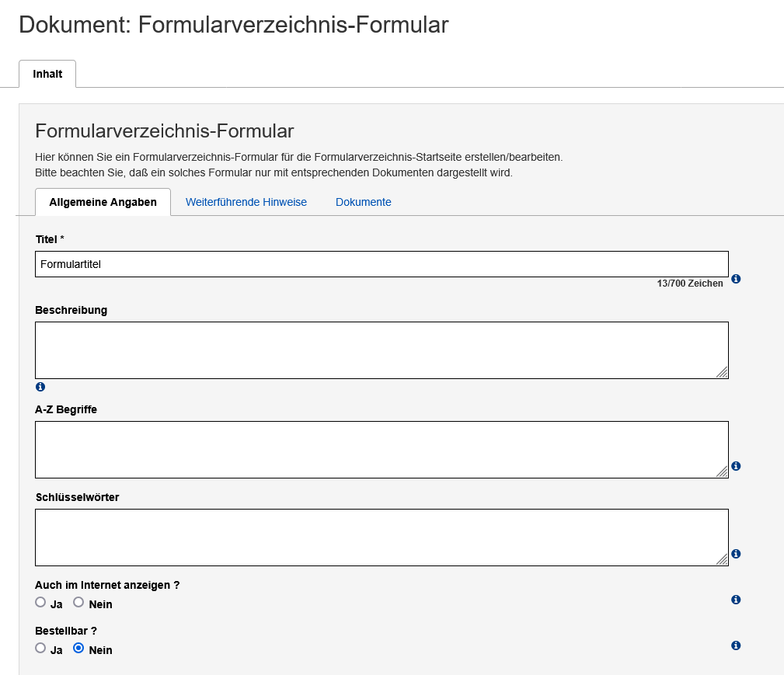
Task: Select the 'Inhalt' tab at the top
Action: point(47,74)
